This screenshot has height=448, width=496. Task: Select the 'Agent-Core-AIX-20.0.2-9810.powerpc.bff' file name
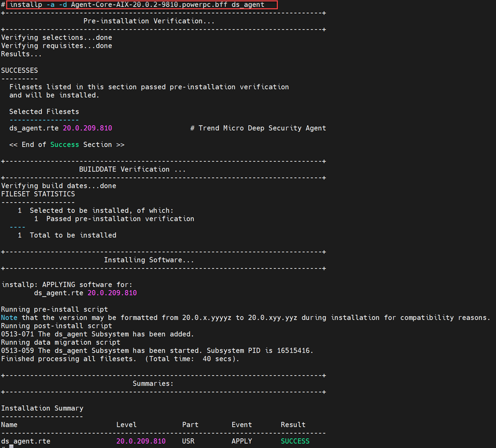(x=149, y=5)
